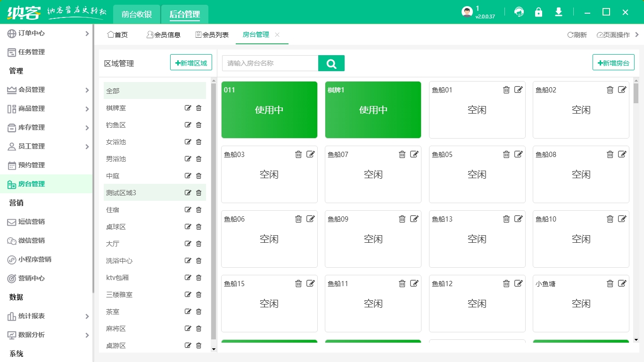
Task: Click the search magnifier button
Action: point(331,63)
